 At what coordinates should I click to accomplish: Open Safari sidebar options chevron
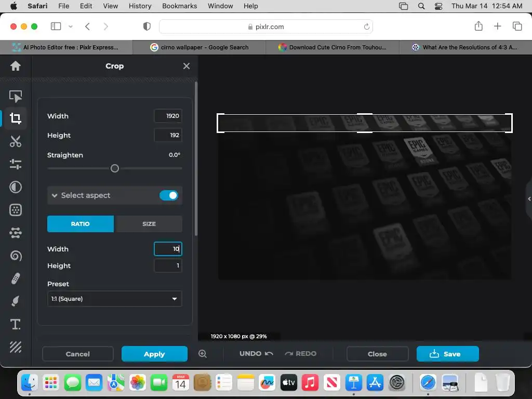[x=71, y=26]
